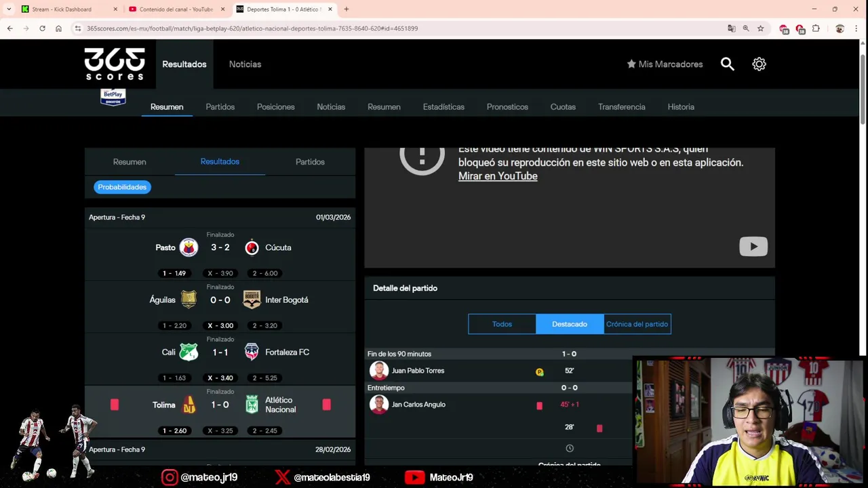This screenshot has height=488, width=868.
Task: Switch to the Partidos league tab
Action: [x=220, y=106]
